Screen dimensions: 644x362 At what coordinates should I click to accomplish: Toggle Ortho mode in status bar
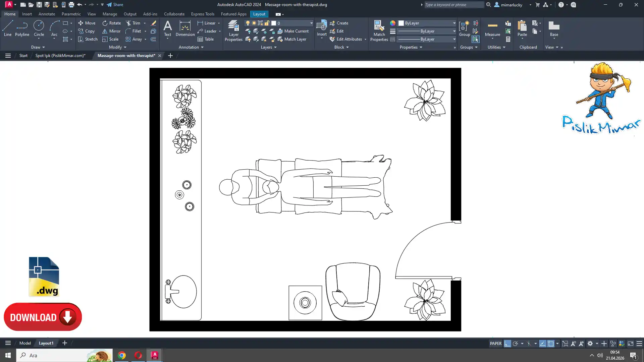[507, 344]
